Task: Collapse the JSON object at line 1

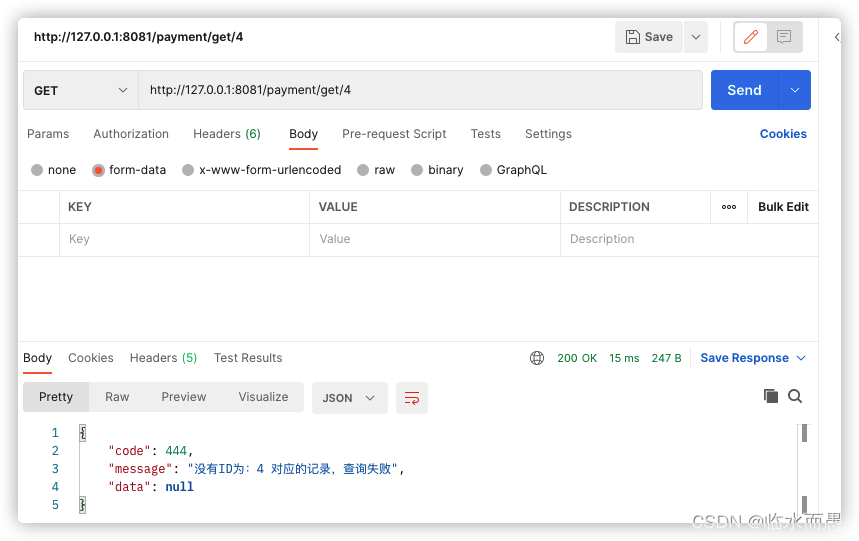Action: (83, 433)
